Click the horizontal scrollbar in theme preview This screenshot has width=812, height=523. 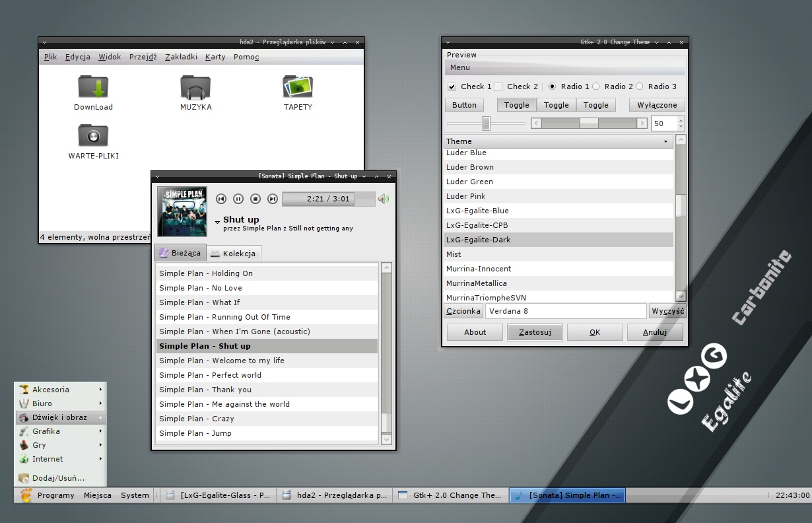[589, 123]
